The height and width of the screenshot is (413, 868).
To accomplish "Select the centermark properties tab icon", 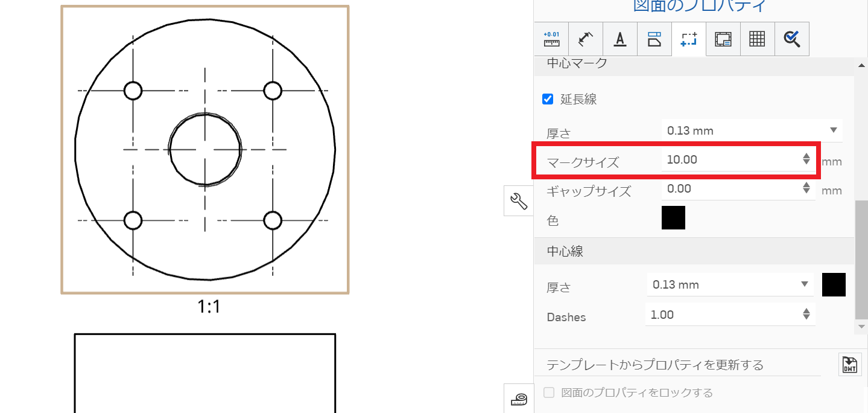I will (x=689, y=39).
